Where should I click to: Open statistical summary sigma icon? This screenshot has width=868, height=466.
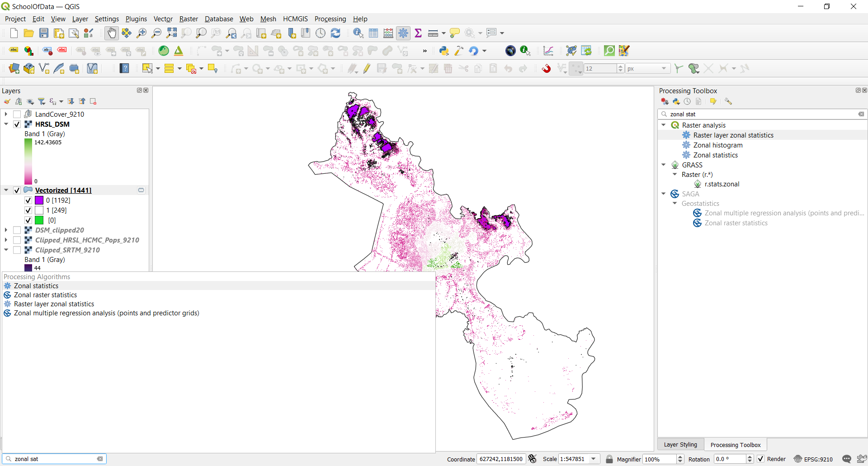coord(418,33)
